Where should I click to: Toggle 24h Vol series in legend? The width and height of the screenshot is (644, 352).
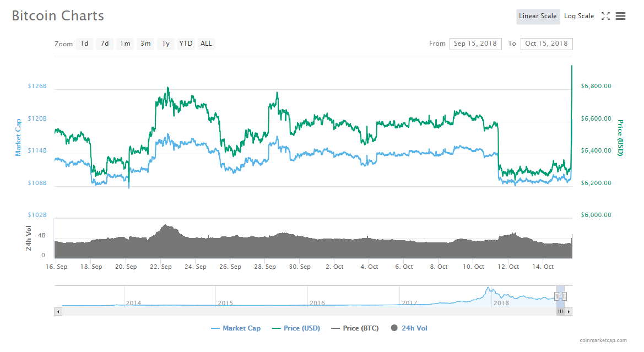coord(409,328)
